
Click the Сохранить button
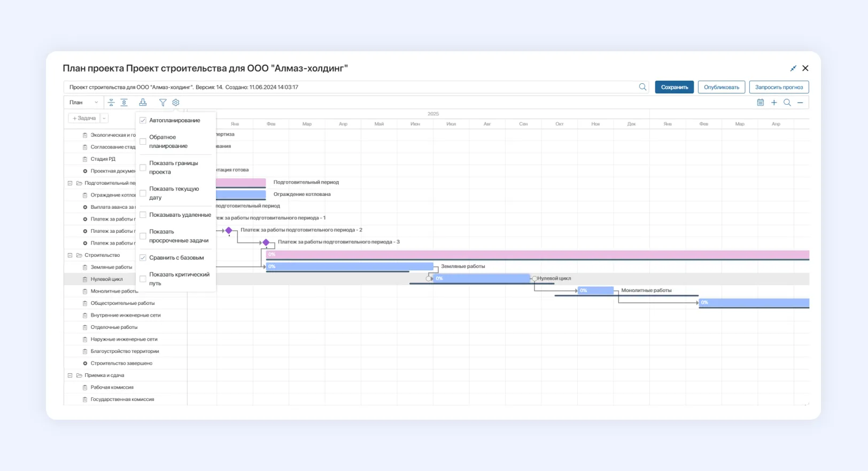[674, 87]
